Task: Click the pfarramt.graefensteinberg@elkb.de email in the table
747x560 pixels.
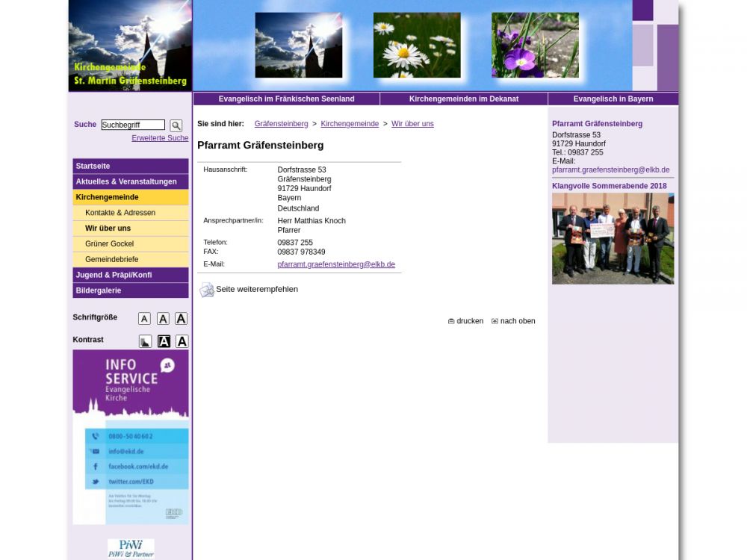Action: [x=336, y=264]
